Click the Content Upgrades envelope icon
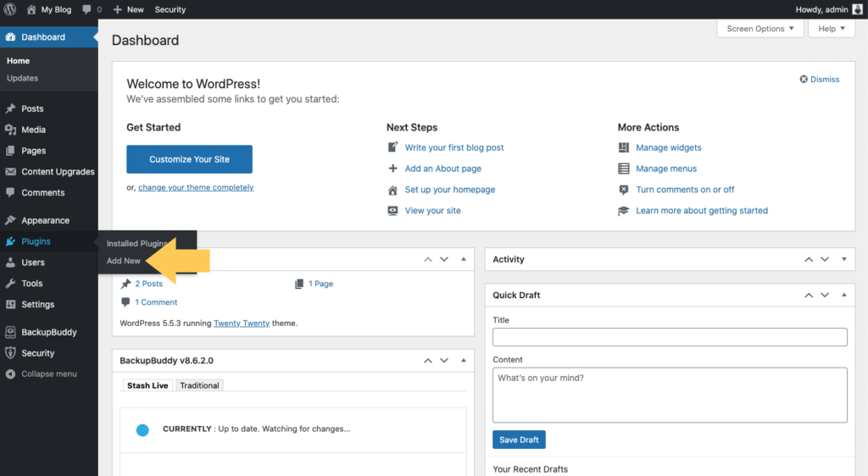 [x=10, y=172]
